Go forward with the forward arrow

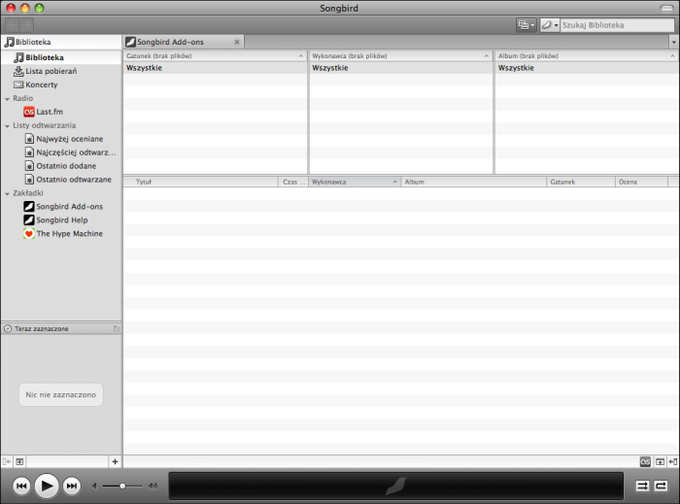[x=26, y=25]
